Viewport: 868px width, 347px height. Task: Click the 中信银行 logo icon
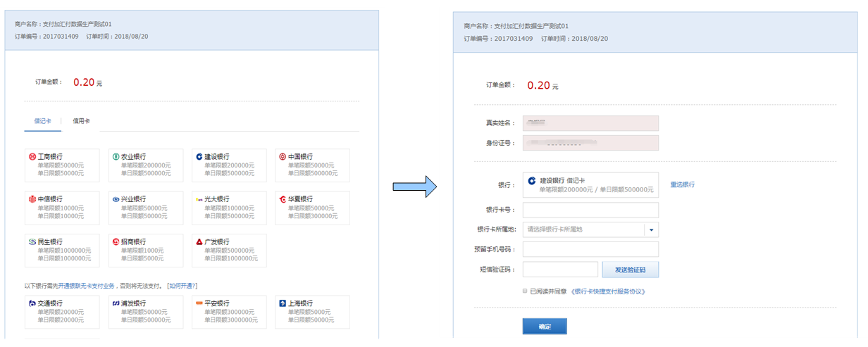(32, 199)
